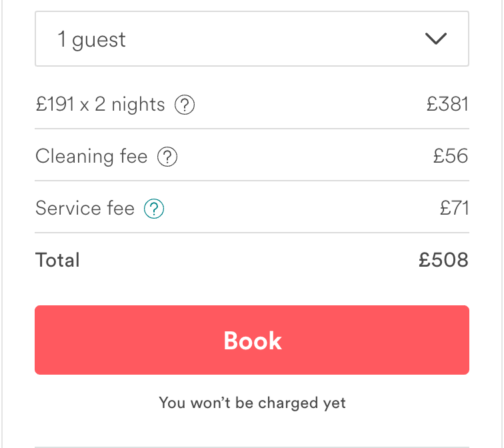Screen dimensions: 504x448
Task: Click the 'Service fee' label
Action: [85, 209]
